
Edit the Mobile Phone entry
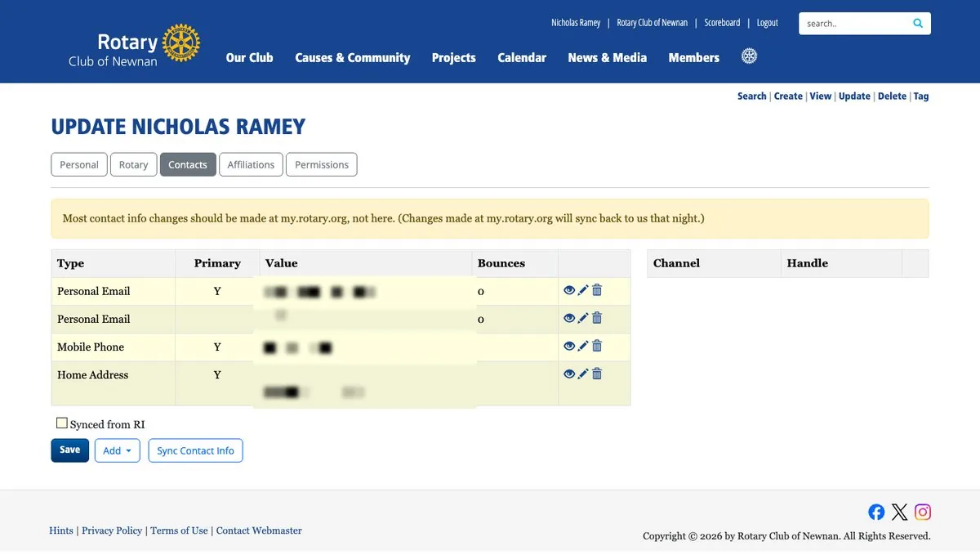[x=583, y=346]
